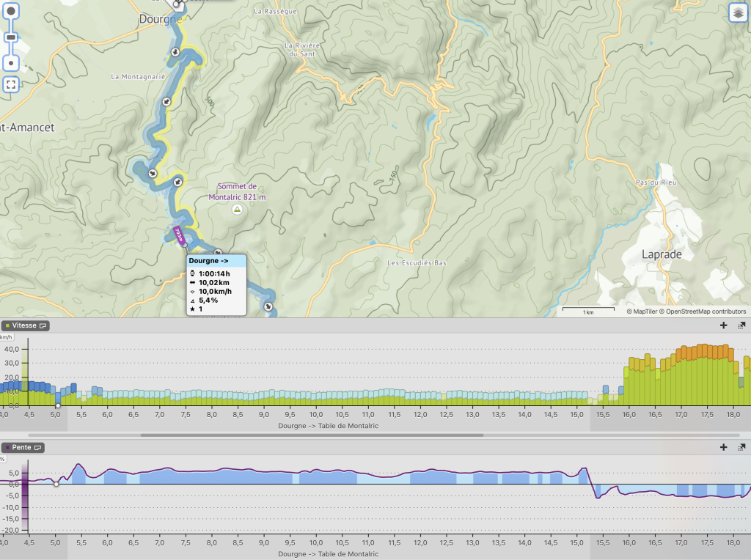The width and height of the screenshot is (751, 560).
Task: Select the Dourgne segment popup header
Action: click(216, 260)
